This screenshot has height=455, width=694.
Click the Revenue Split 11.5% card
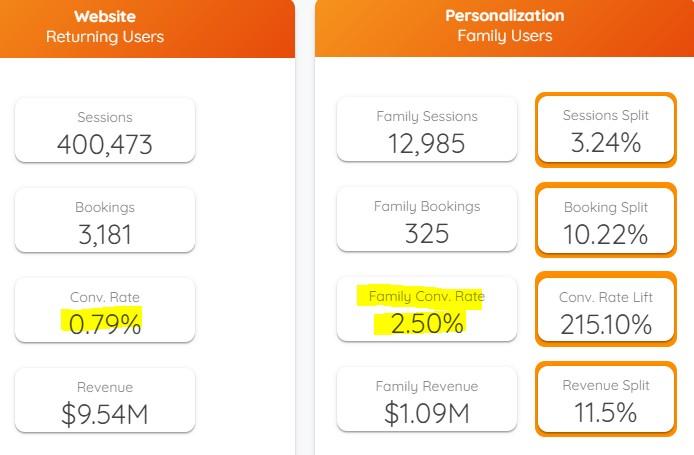click(605, 400)
